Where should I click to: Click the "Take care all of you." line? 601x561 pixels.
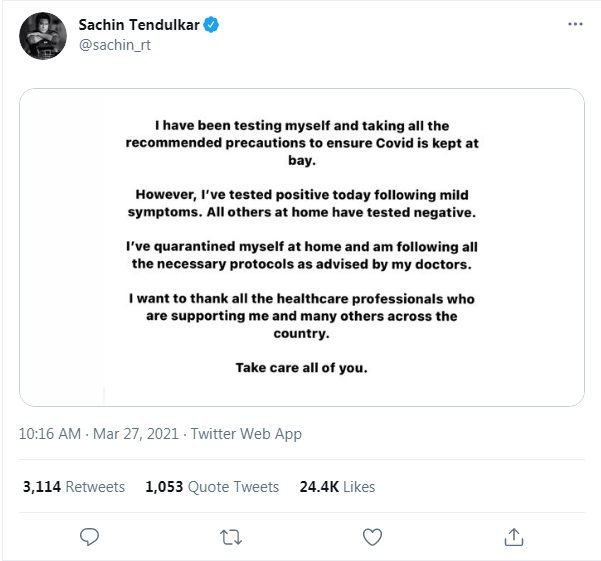click(302, 367)
